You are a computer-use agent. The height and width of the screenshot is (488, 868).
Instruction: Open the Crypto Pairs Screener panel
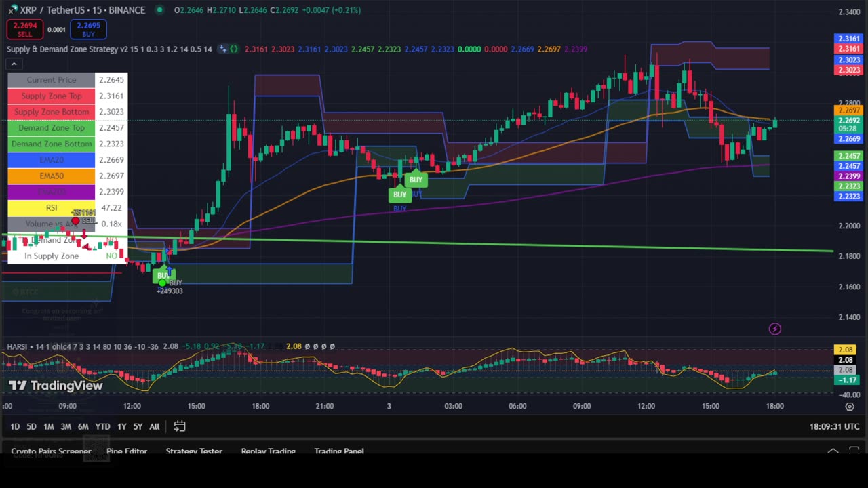pyautogui.click(x=51, y=451)
